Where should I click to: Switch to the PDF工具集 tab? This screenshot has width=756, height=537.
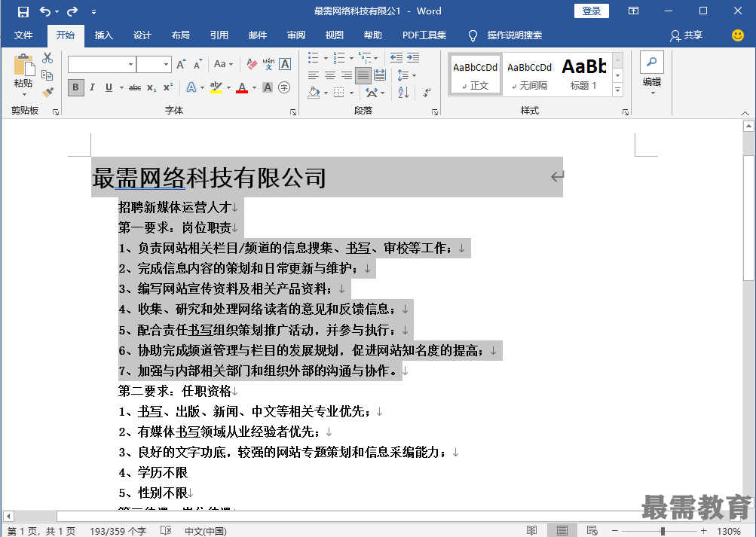[424, 35]
